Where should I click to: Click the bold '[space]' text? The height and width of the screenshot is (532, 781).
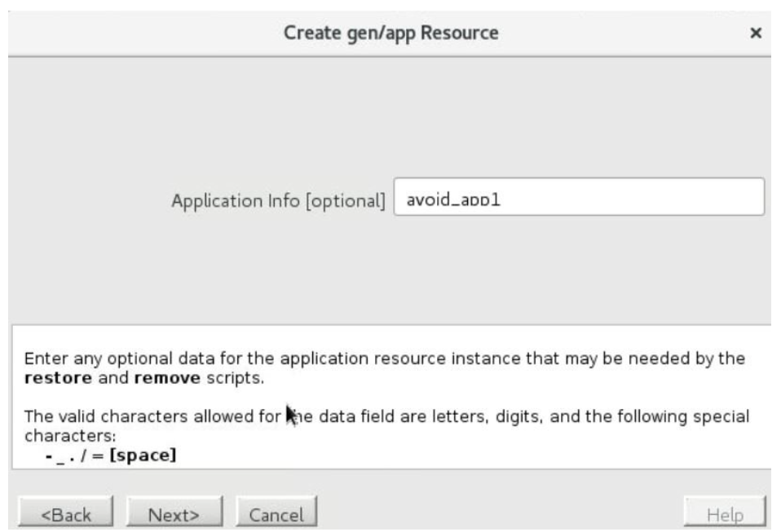tap(143, 455)
